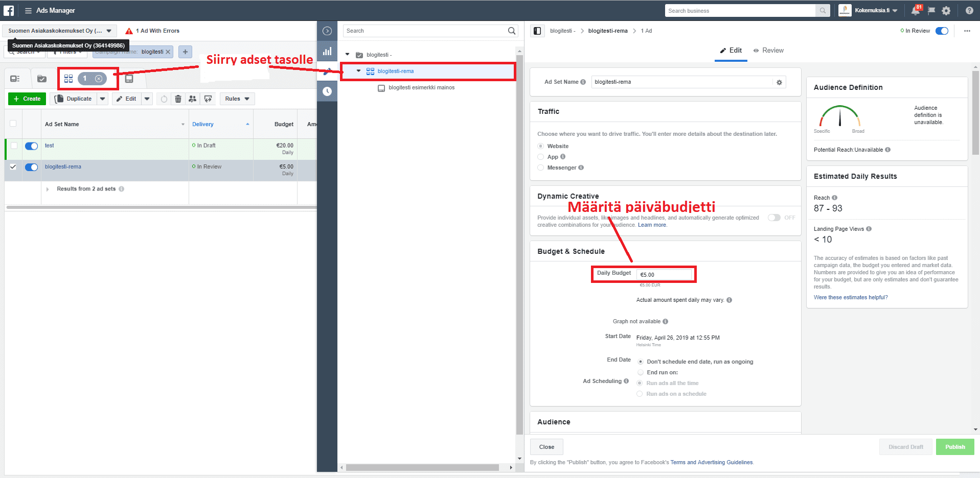Click the Ad Set Name text field
Screen dimensions: 980x478
(x=682, y=82)
